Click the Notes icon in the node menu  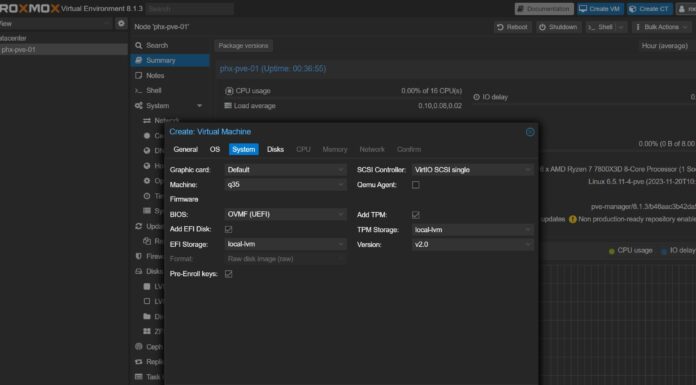coord(138,75)
